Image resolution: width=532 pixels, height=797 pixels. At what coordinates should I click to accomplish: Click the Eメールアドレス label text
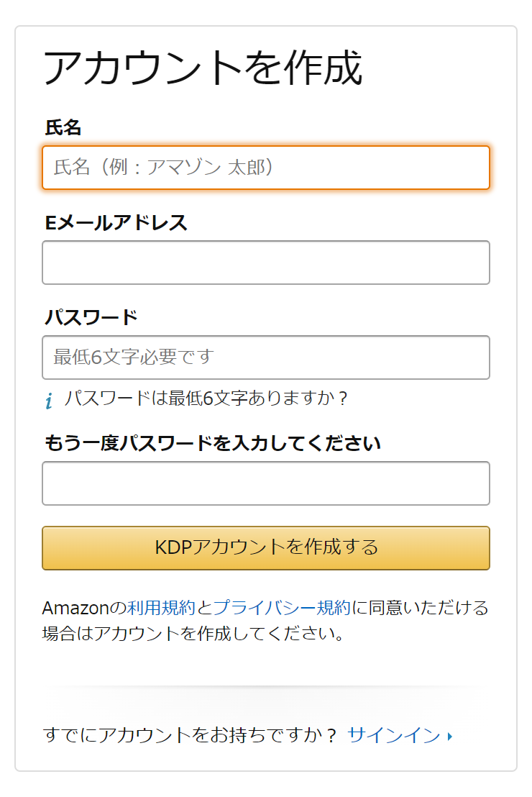pos(116,223)
